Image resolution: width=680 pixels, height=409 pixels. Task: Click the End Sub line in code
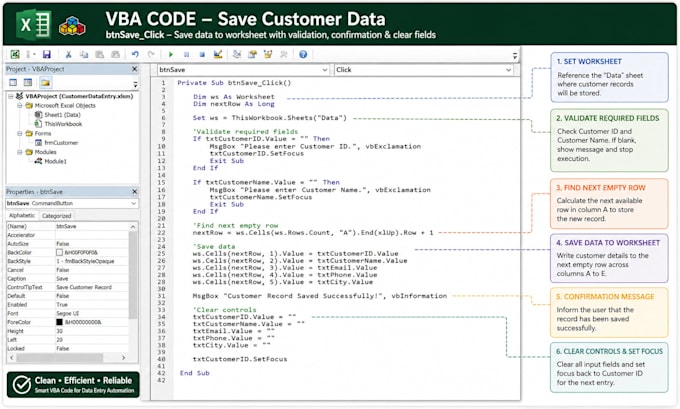coord(195,373)
